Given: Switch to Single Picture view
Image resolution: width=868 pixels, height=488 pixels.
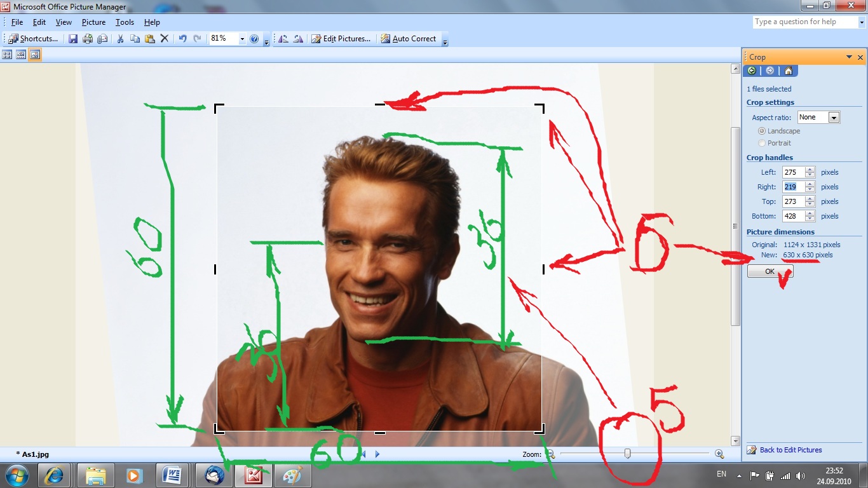Looking at the screenshot, I should pos(35,55).
